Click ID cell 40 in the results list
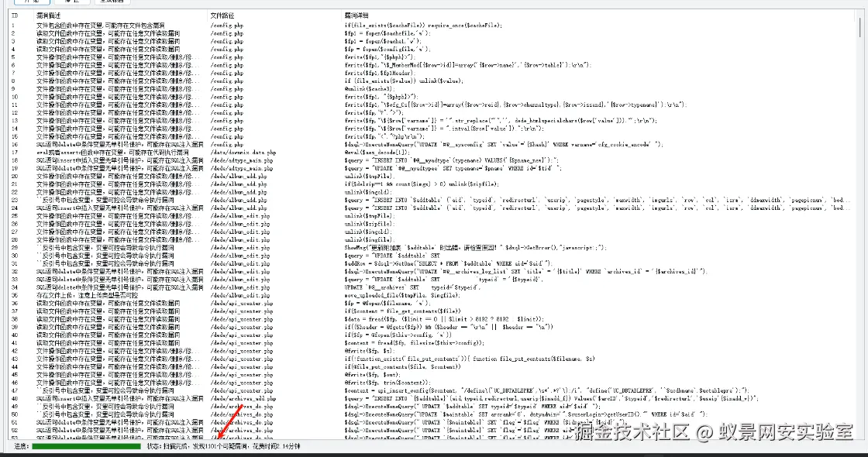The height and width of the screenshot is (457, 868). 15,335
